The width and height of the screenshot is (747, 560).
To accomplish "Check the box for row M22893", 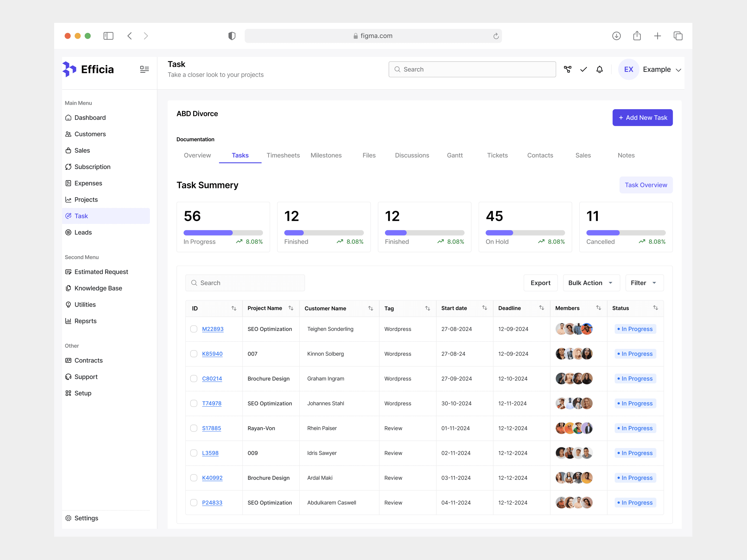I will (194, 329).
